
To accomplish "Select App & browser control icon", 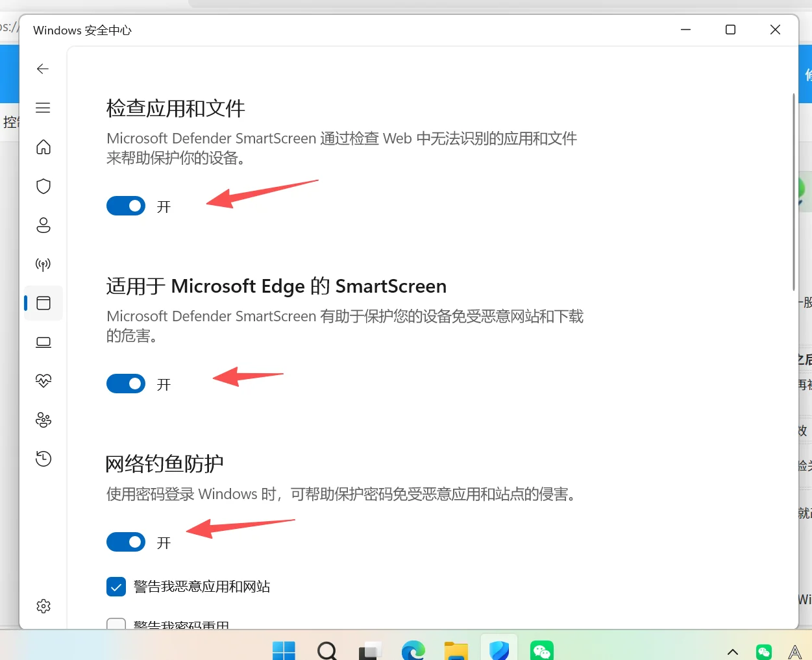I will pos(43,303).
